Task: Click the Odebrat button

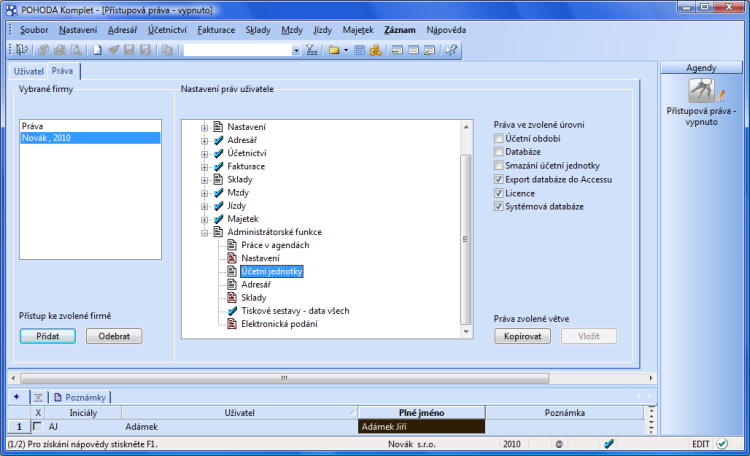Action: pyautogui.click(x=114, y=336)
